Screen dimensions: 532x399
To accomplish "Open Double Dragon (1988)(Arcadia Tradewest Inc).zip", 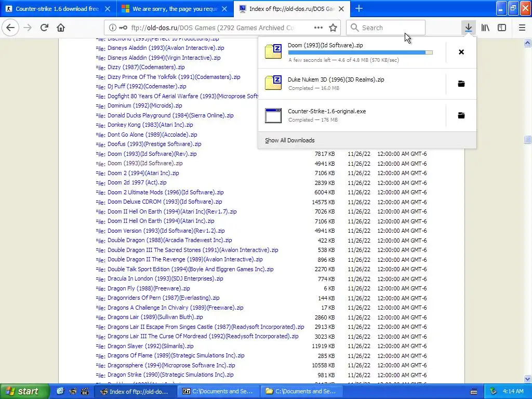I will point(170,240).
